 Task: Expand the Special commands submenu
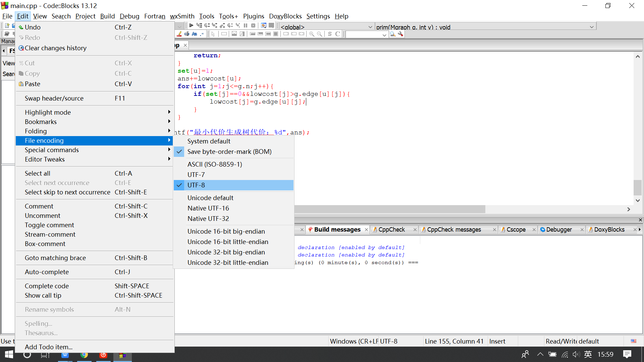pos(94,150)
